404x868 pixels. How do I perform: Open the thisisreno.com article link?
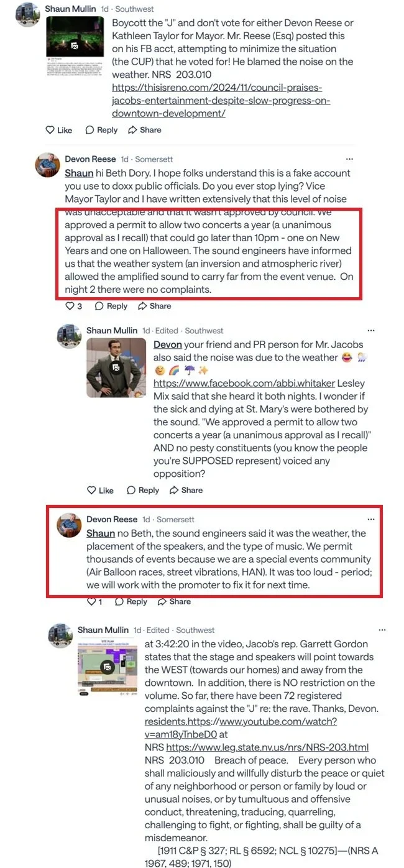[221, 100]
